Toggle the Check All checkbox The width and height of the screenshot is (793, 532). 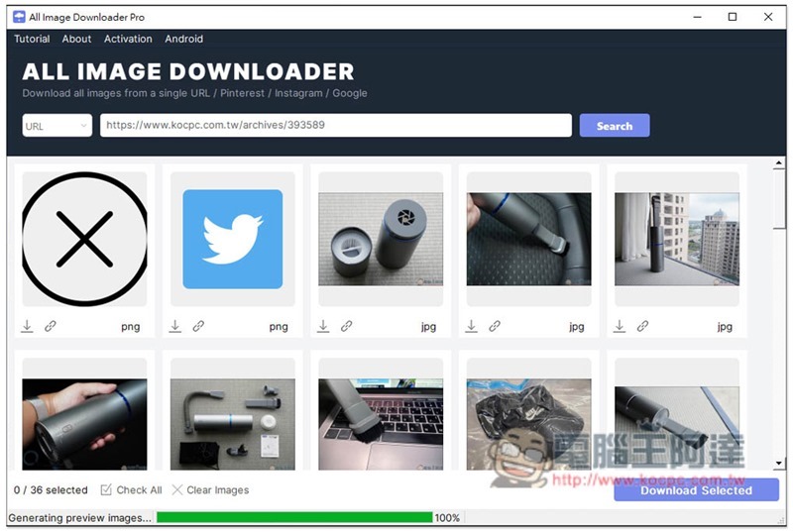point(106,489)
